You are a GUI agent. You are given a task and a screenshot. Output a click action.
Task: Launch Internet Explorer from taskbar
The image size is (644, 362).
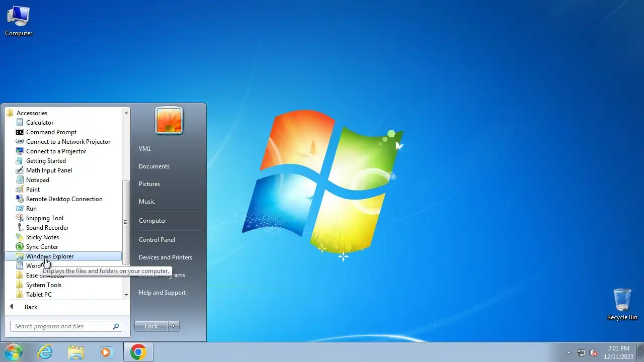tap(45, 352)
